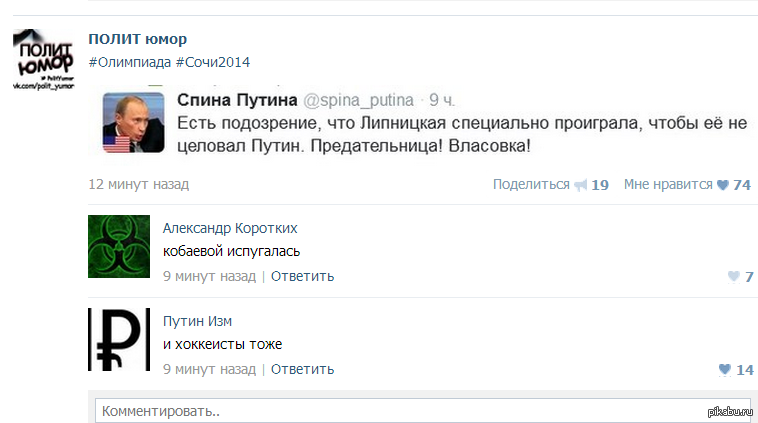The height and width of the screenshot is (423, 758).
Task: Click the Поделиться share link
Action: 531,185
